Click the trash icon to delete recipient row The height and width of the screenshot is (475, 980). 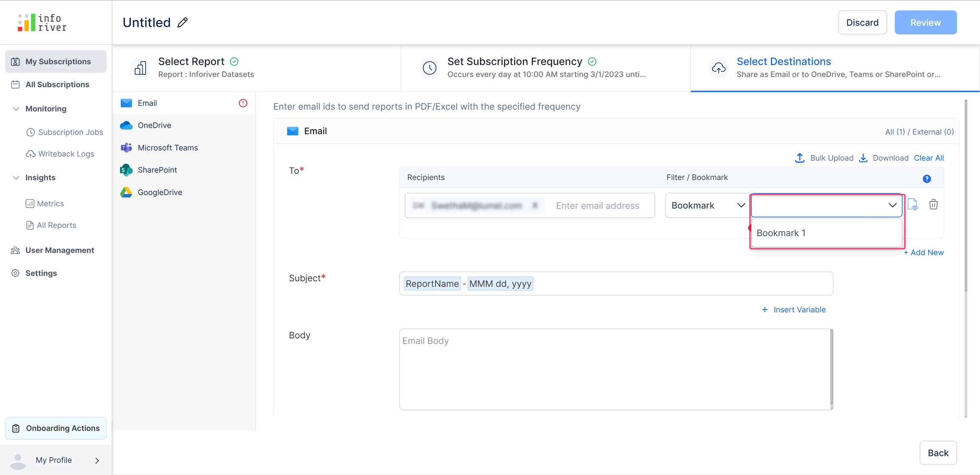click(933, 205)
